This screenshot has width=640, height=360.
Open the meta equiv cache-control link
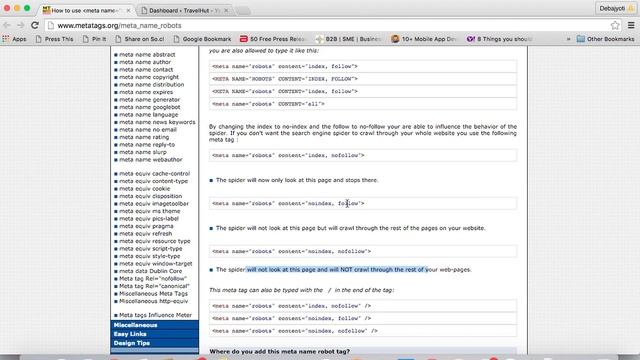pos(154,173)
